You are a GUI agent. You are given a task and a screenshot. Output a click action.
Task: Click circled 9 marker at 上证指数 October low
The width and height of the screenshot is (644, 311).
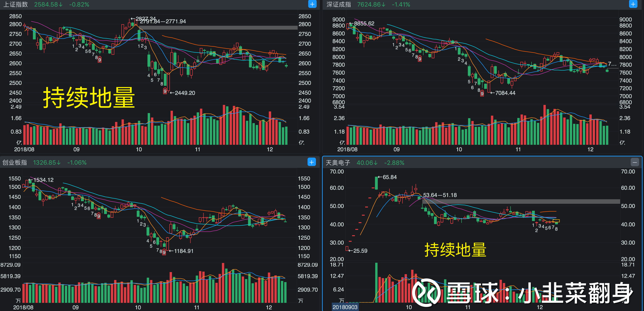click(x=165, y=91)
